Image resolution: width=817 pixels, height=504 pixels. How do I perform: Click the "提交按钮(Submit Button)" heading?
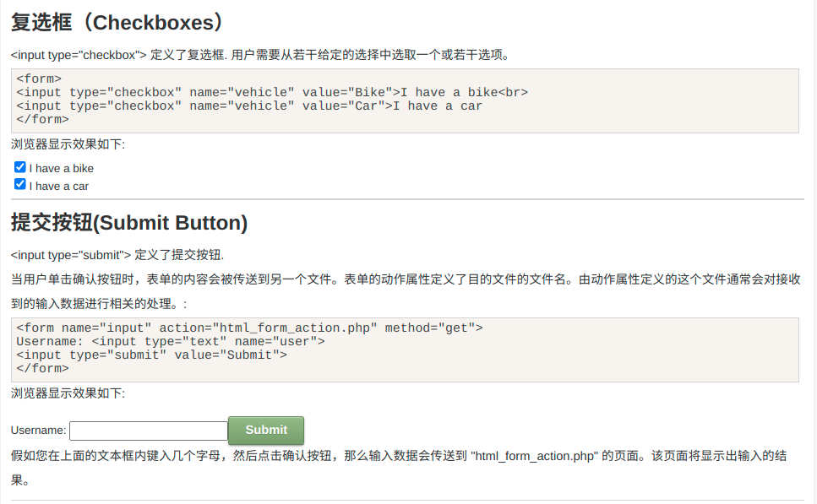(x=129, y=222)
